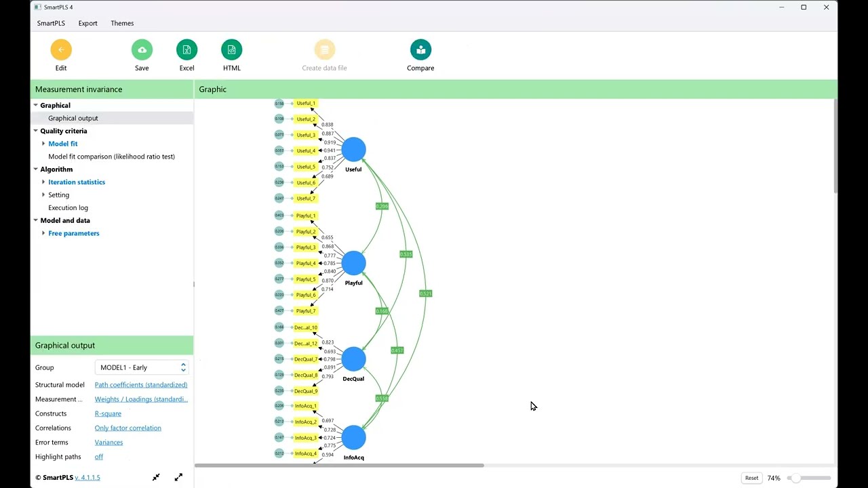Screen dimensions: 868x488
Task: Open the Export menu
Action: pos(87,23)
